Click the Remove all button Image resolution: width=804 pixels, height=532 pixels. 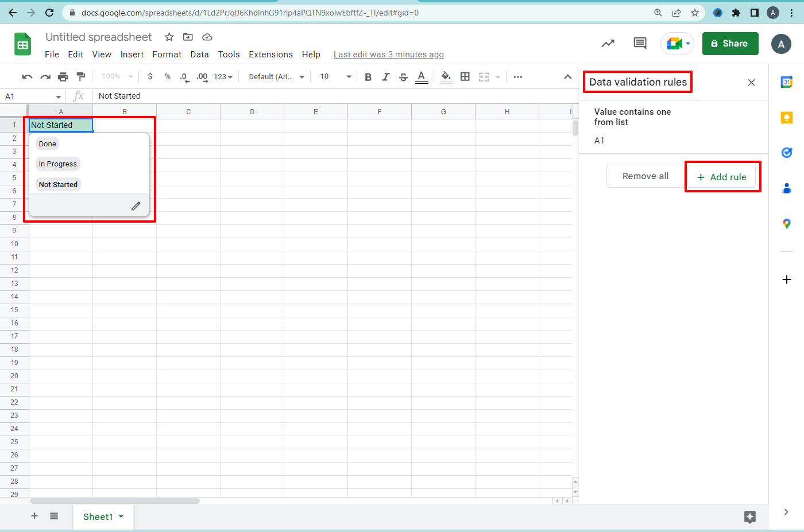pyautogui.click(x=645, y=176)
